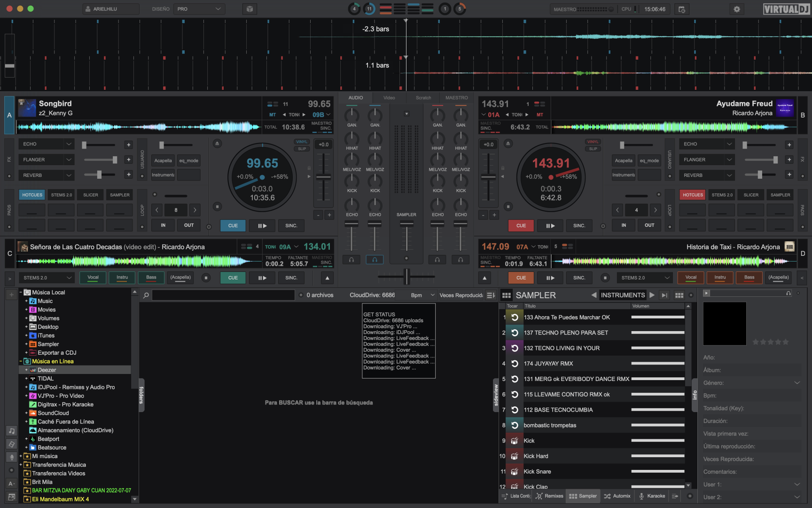Select the SAMPLER pad tab on deck A
The height and width of the screenshot is (508, 812).
coord(120,195)
